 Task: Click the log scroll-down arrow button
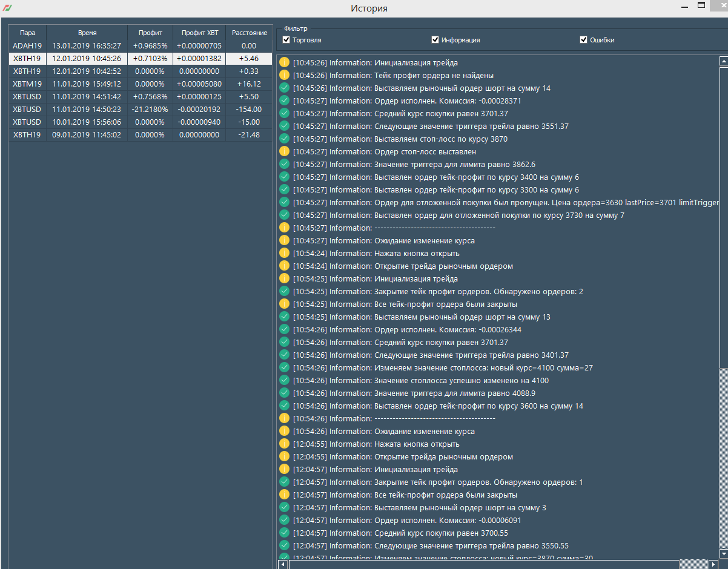pos(723,554)
